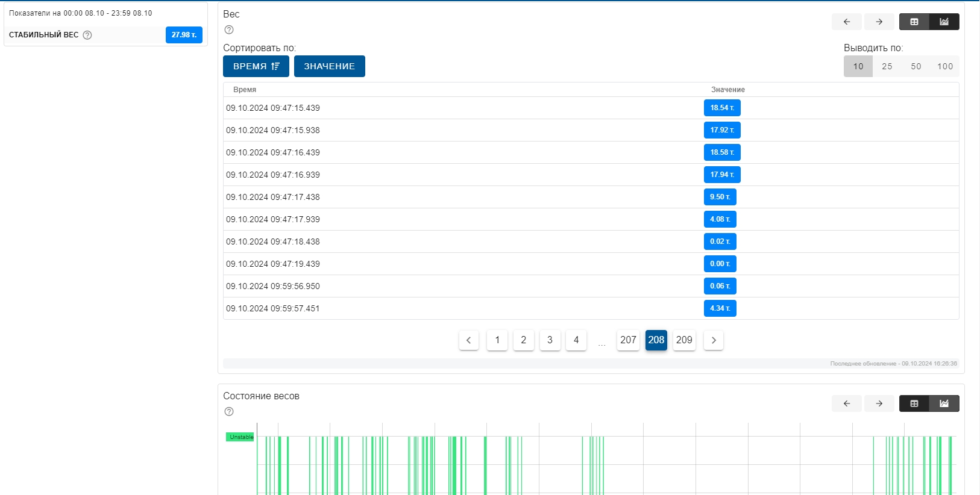Select timestamp 09.10.2024 09:59:56.950

tap(273, 286)
